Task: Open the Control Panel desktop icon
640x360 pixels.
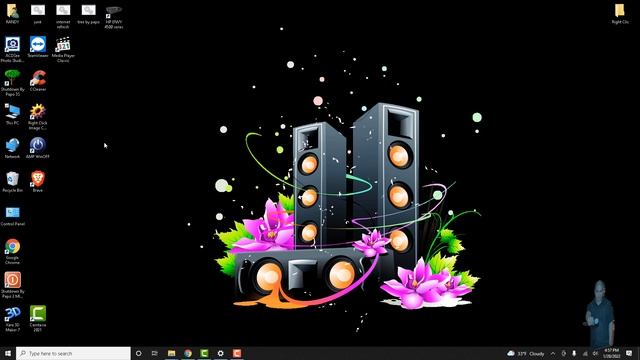Action: click(12, 216)
